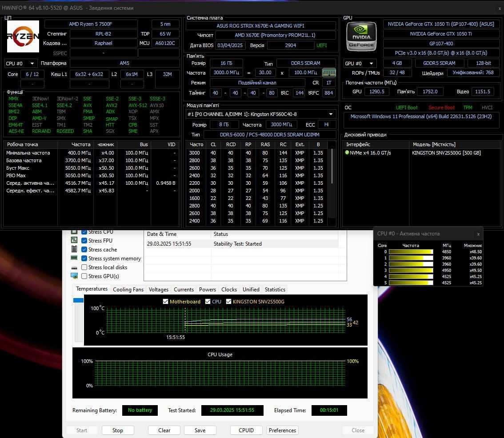The height and width of the screenshot is (438, 504).
Task: Click the Stress FPU percent icon
Action: click(74, 240)
